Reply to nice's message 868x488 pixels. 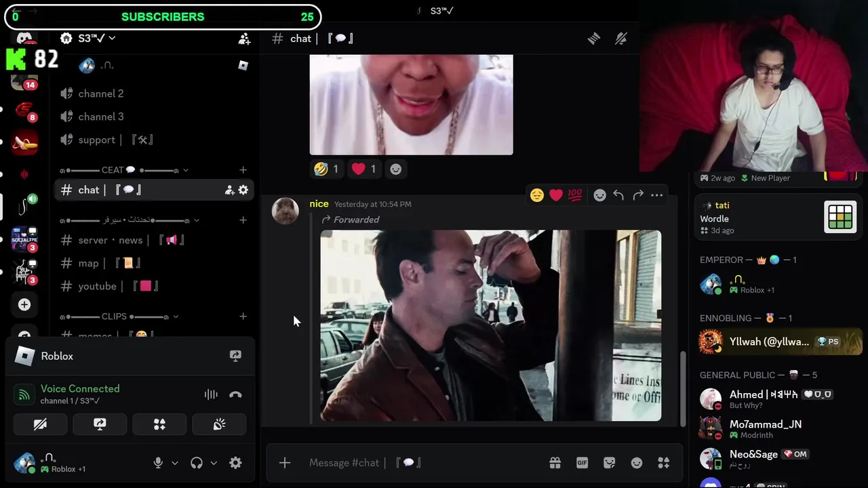click(618, 195)
